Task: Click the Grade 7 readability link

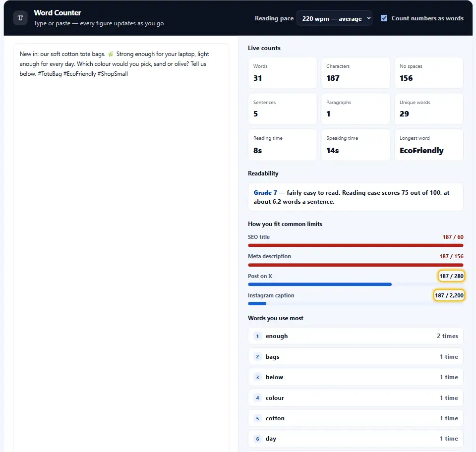Action: pyautogui.click(x=265, y=193)
